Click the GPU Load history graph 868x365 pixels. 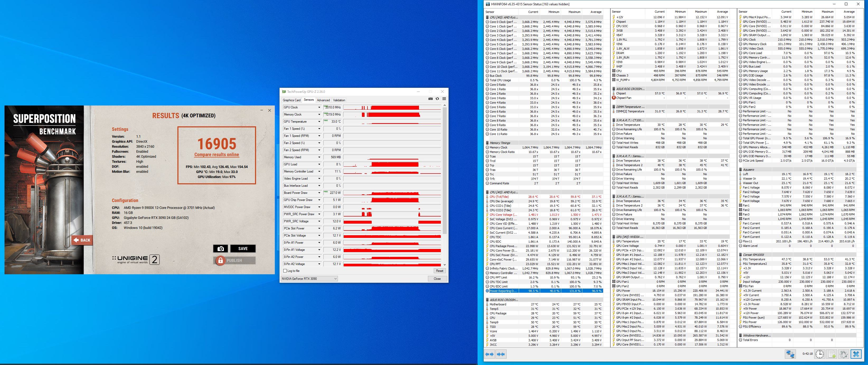392,164
